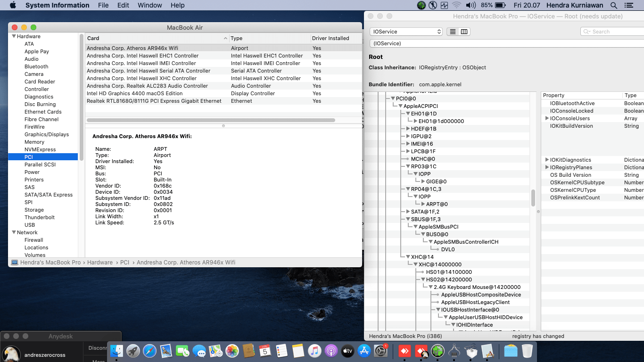
Task: Open Podcasts from the dock
Action: pyautogui.click(x=331, y=351)
